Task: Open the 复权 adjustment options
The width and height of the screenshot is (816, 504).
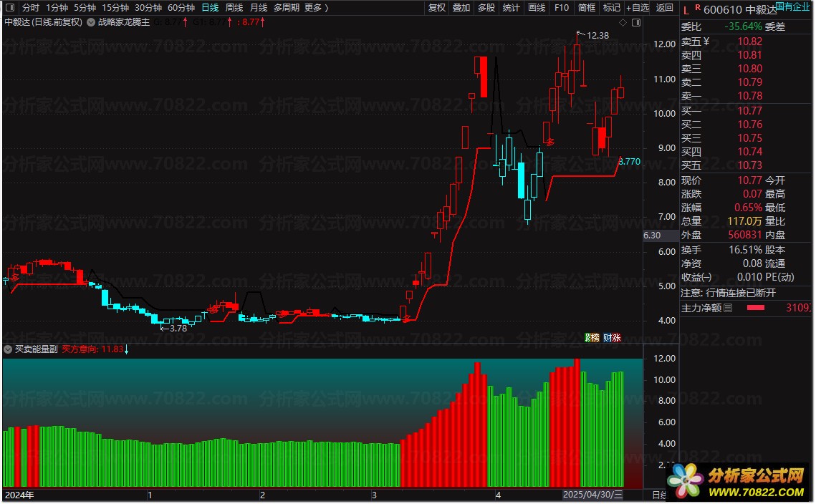Action: [436, 7]
